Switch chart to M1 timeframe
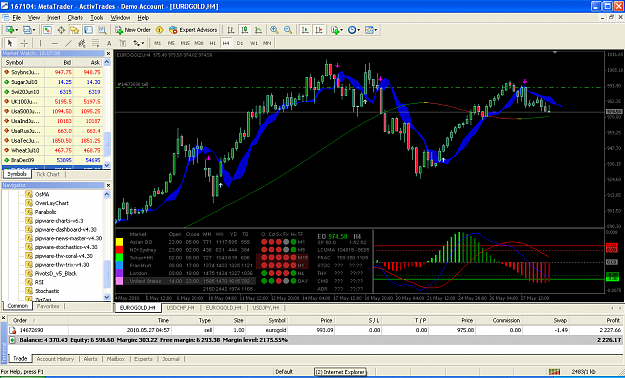 coord(158,43)
